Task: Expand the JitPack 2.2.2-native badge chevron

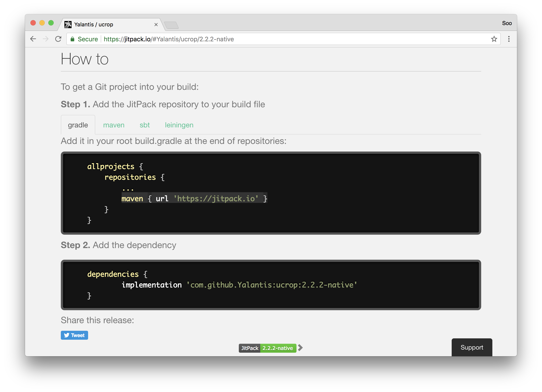Action: tap(300, 348)
